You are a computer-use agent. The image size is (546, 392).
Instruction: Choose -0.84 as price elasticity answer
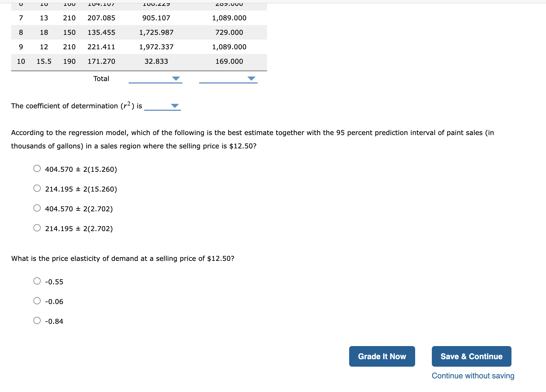point(37,320)
